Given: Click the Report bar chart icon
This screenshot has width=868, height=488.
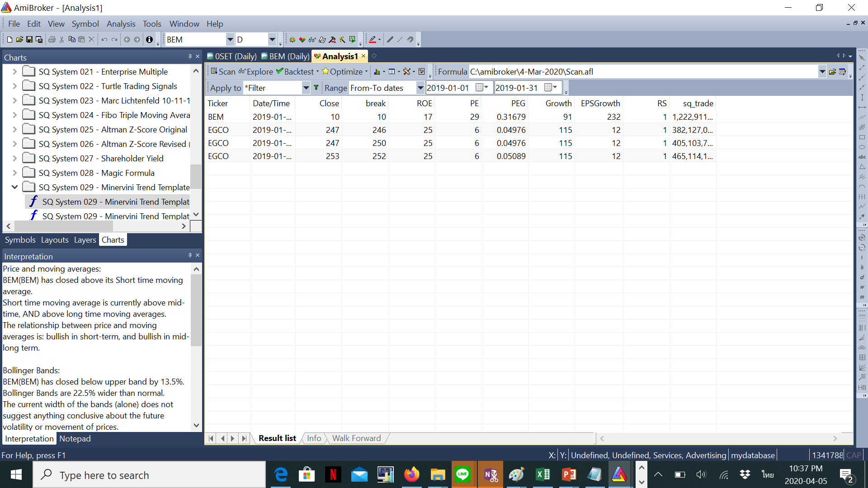Looking at the screenshot, I should (377, 72).
